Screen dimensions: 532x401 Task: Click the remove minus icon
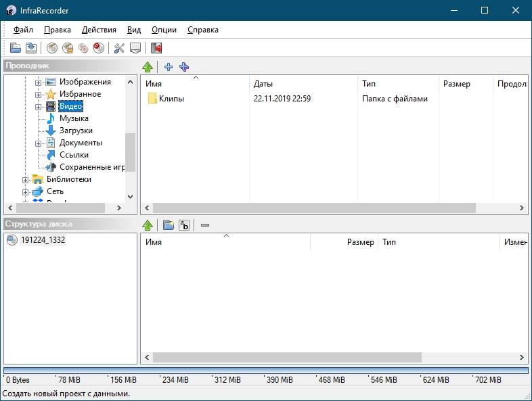pyautogui.click(x=205, y=225)
